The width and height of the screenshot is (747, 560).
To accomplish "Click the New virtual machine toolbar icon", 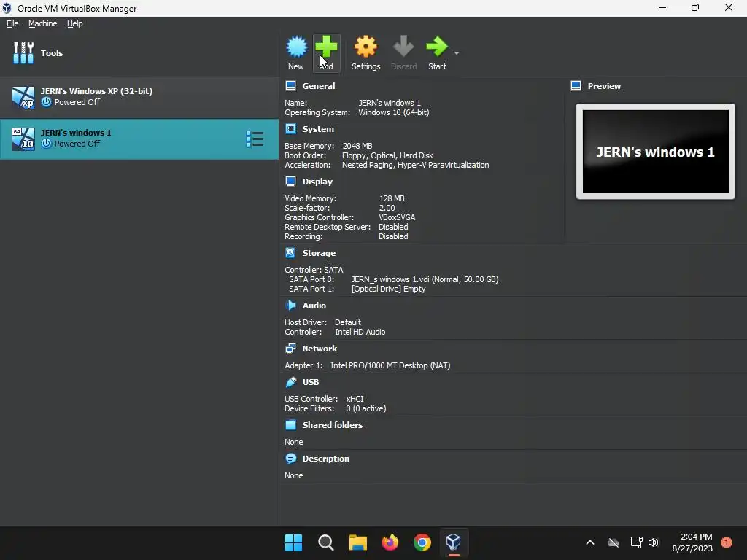I will coord(296,47).
